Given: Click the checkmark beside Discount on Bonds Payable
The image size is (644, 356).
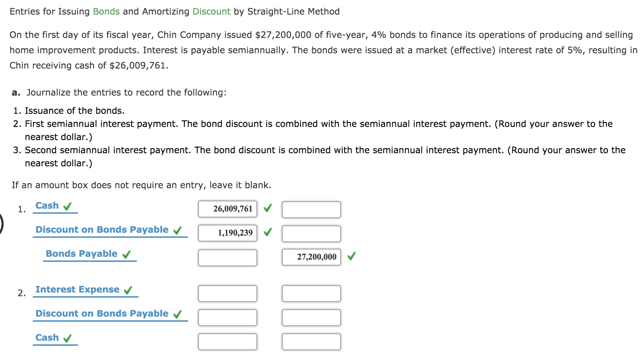Looking at the screenshot, I should click(177, 230).
